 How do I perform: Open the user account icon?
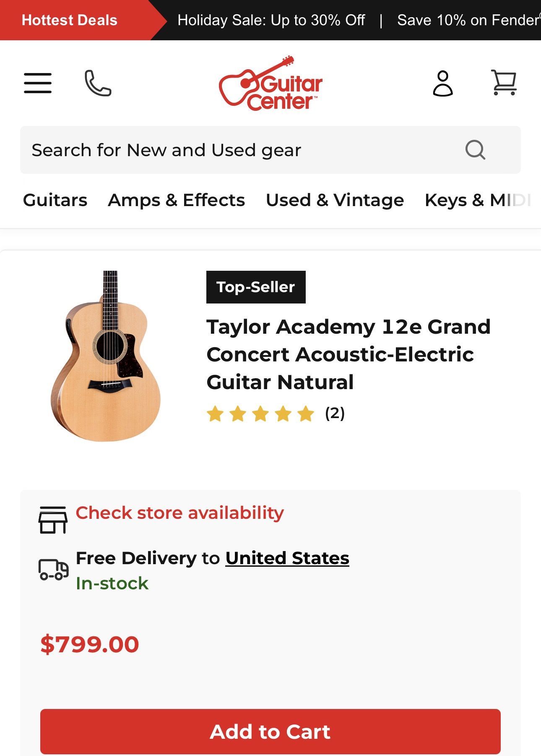[x=443, y=83]
